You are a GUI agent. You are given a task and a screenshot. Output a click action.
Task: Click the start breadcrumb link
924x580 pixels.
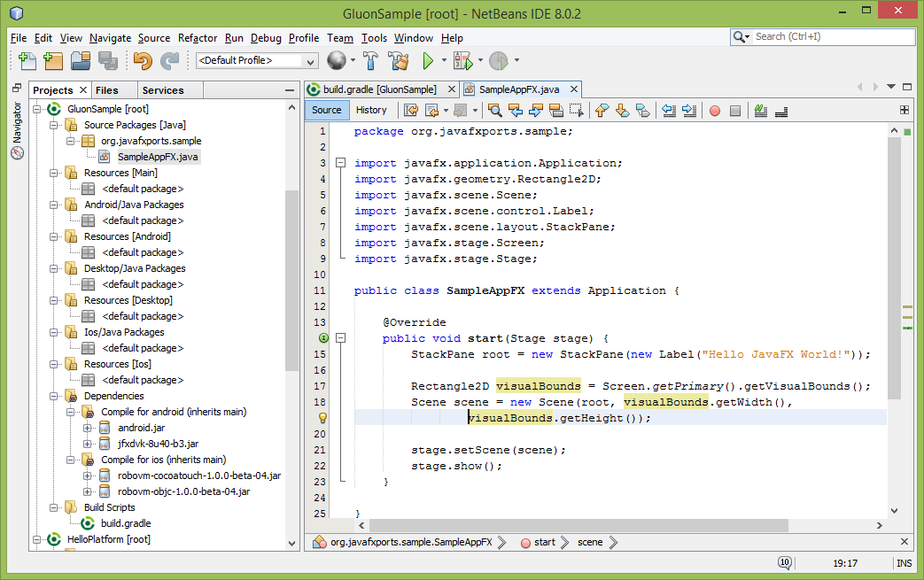point(543,542)
